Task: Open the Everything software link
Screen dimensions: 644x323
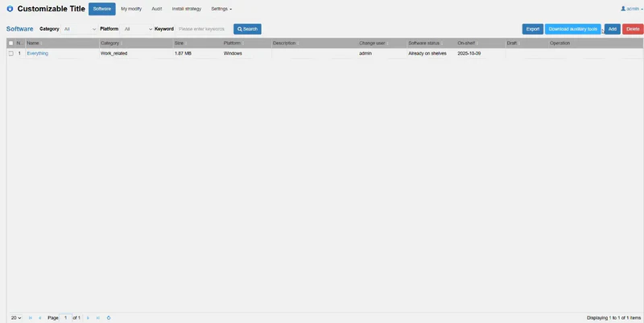Action: (x=37, y=53)
